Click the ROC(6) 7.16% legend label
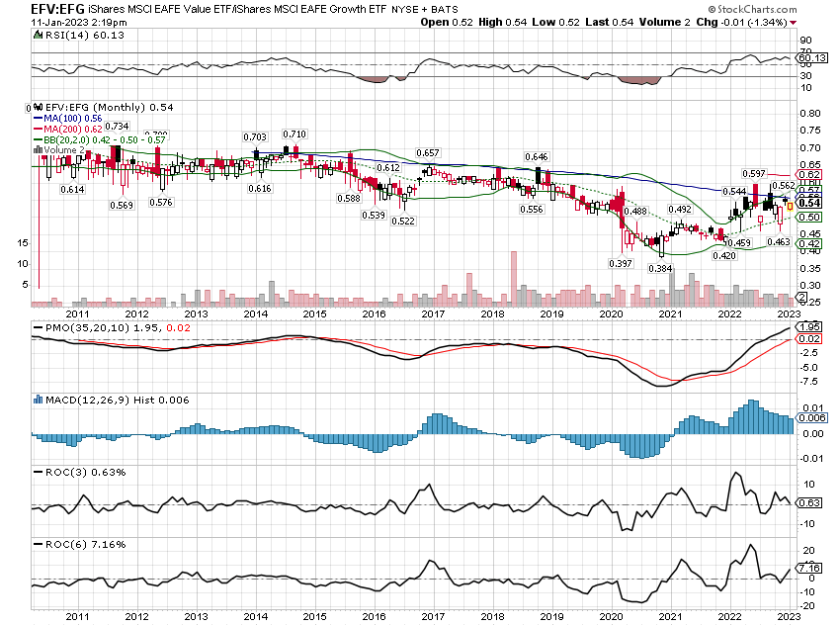The width and height of the screenshot is (840, 626). tap(85, 545)
